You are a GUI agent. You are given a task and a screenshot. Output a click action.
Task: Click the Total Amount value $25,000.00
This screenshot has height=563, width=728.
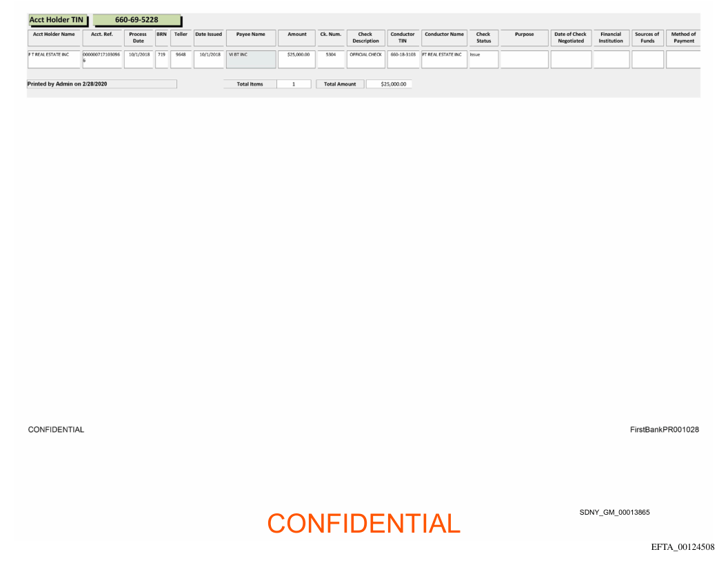(393, 84)
